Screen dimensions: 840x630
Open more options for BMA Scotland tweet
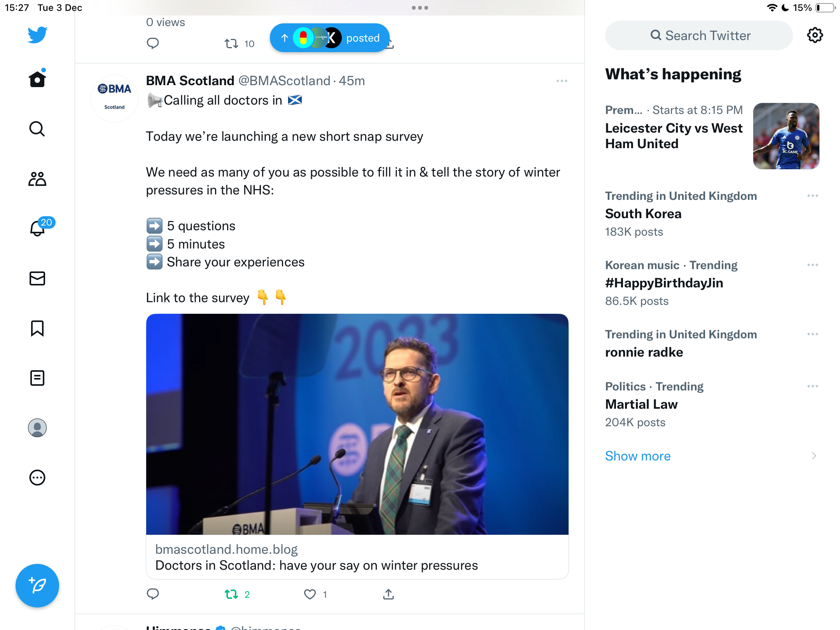(x=562, y=81)
